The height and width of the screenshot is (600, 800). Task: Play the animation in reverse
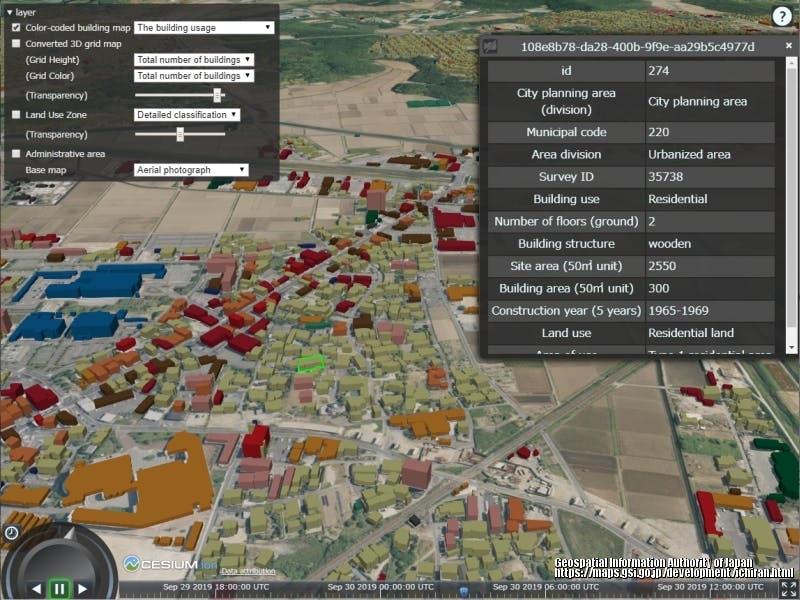(x=37, y=588)
